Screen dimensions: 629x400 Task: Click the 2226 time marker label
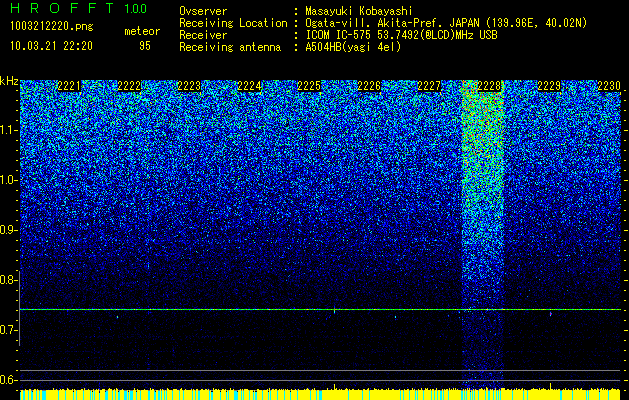click(369, 86)
